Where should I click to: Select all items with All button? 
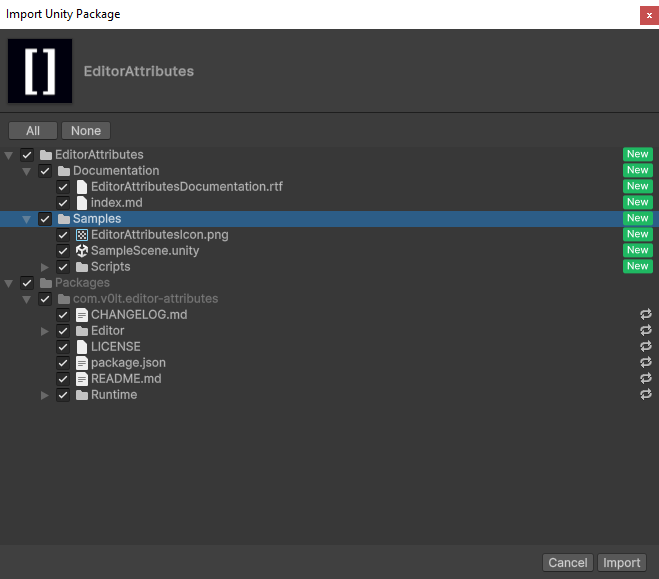click(33, 131)
